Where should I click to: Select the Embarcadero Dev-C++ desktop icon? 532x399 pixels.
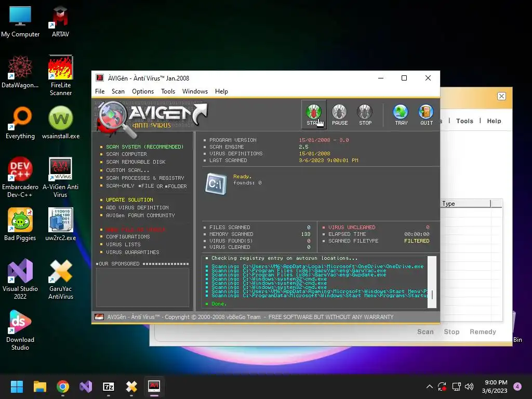click(20, 177)
